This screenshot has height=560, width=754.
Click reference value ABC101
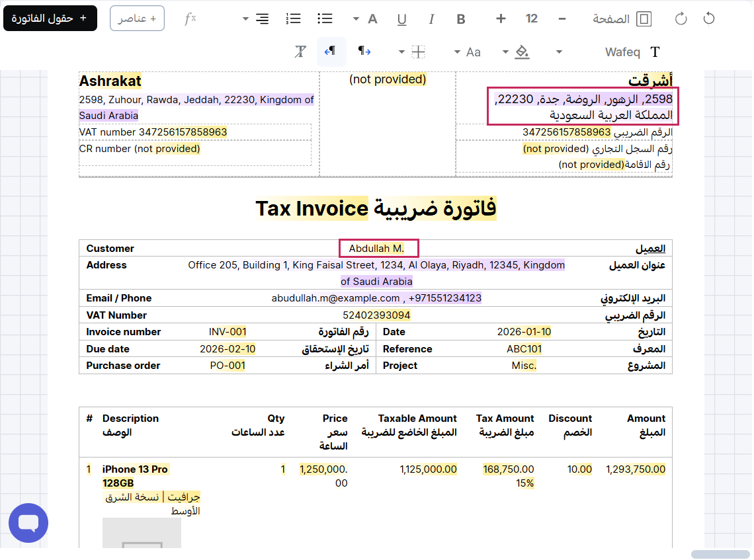click(x=524, y=349)
